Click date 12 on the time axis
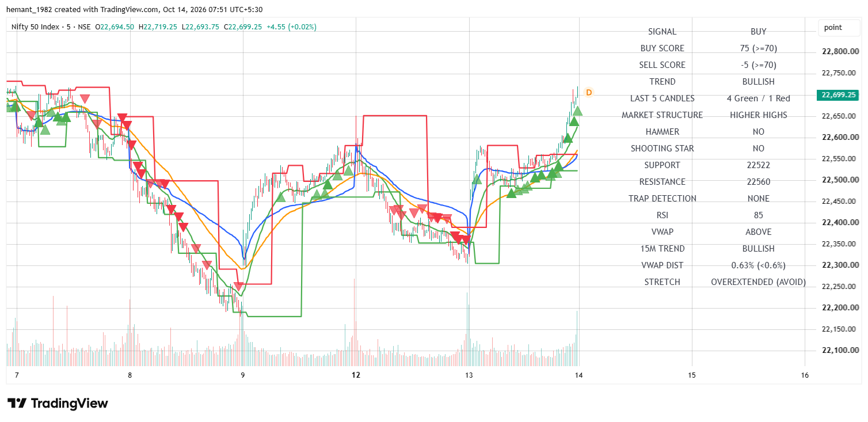The image size is (868, 422). [356, 375]
